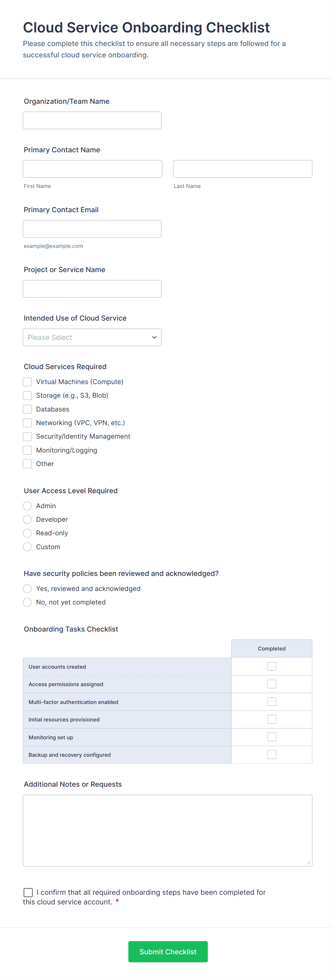Select Yes, reviewed and acknowledged
The image size is (332, 980).
point(27,588)
